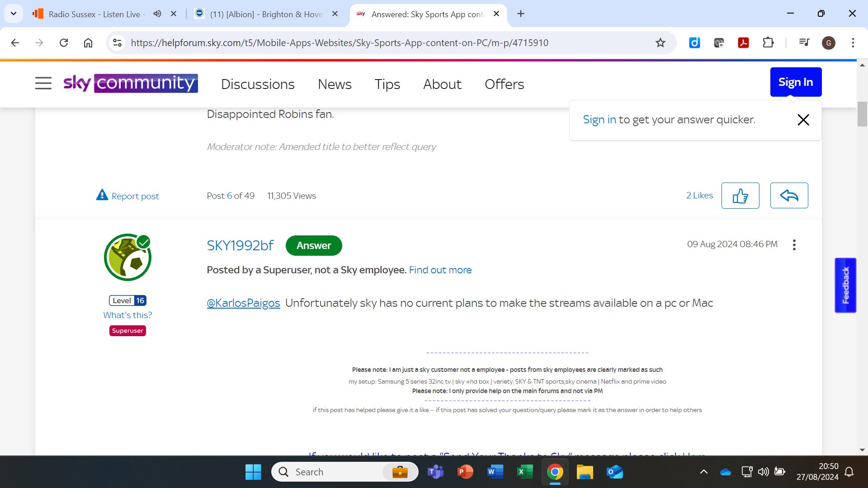
Task: Open Outlook from taskbar
Action: (614, 472)
